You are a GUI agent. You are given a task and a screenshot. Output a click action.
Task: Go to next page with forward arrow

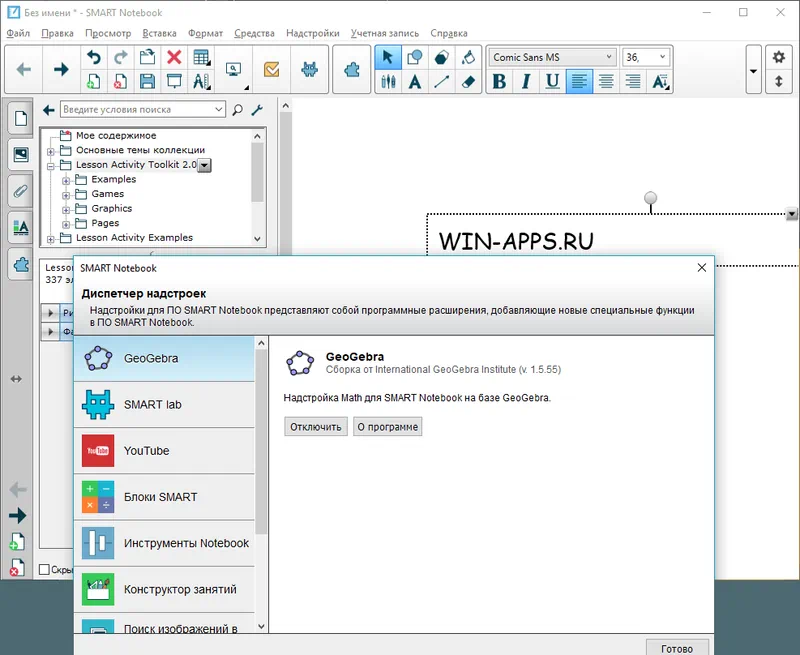click(61, 69)
